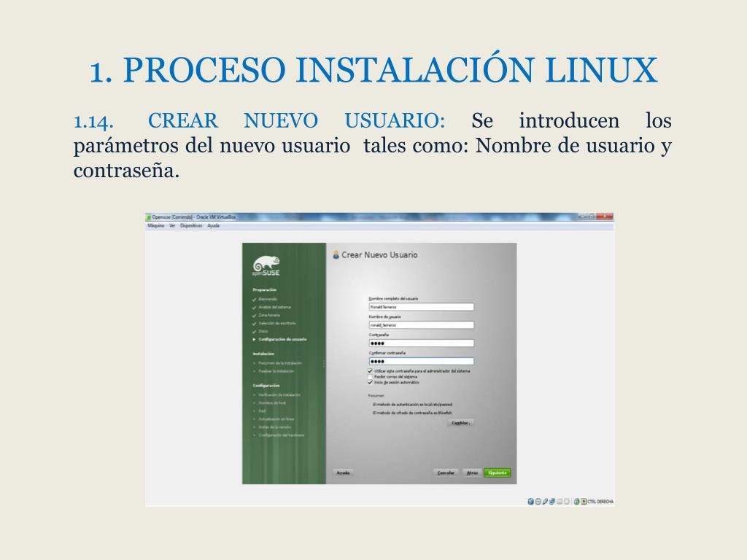Click the Confirmar contraseña field
This screenshot has width=747, height=560.
click(x=421, y=362)
